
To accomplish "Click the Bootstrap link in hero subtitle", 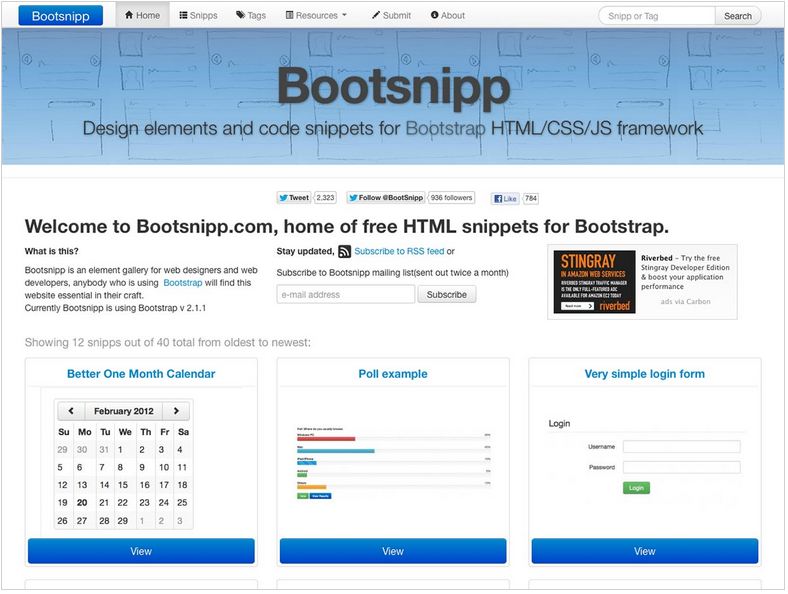I will click(446, 129).
